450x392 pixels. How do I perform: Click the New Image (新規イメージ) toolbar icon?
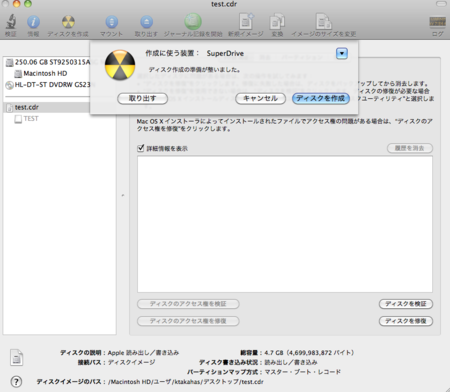pos(246,22)
